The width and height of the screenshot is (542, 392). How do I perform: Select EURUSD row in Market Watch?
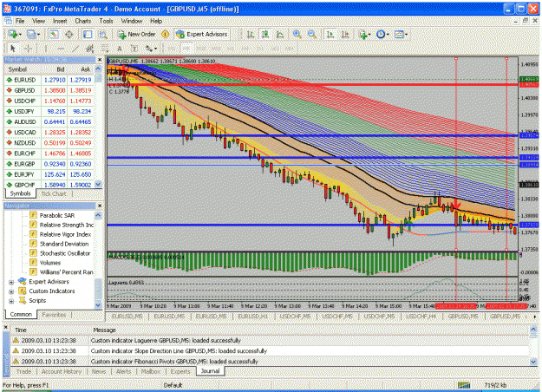pyautogui.click(x=49, y=80)
